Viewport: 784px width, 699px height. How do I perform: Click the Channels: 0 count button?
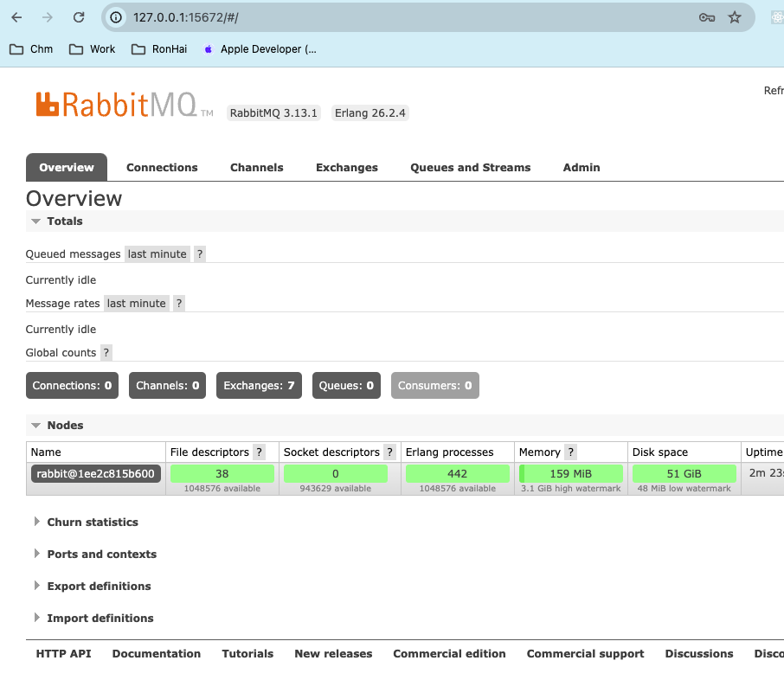[168, 386]
